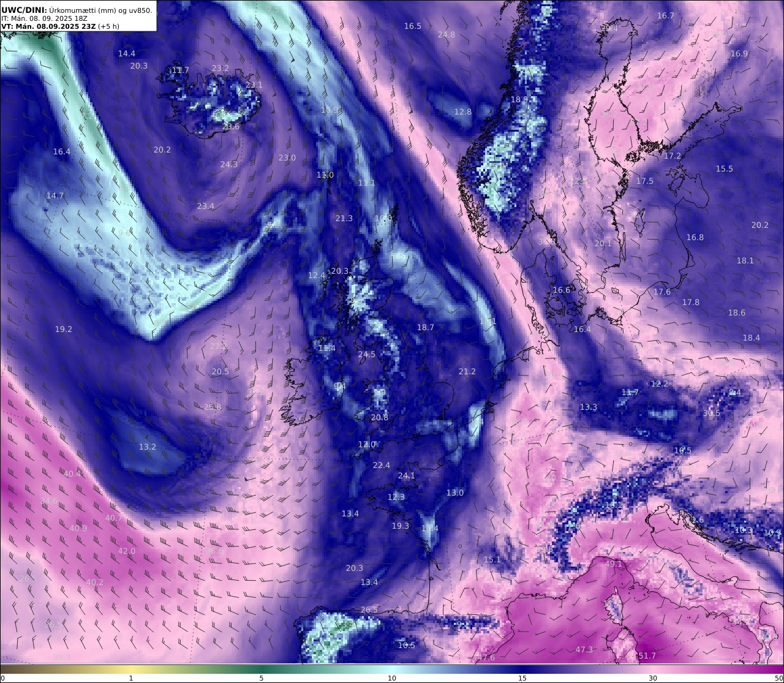Click the colorbar tick label 15
Viewport: 784px width, 683px height.
522,677
